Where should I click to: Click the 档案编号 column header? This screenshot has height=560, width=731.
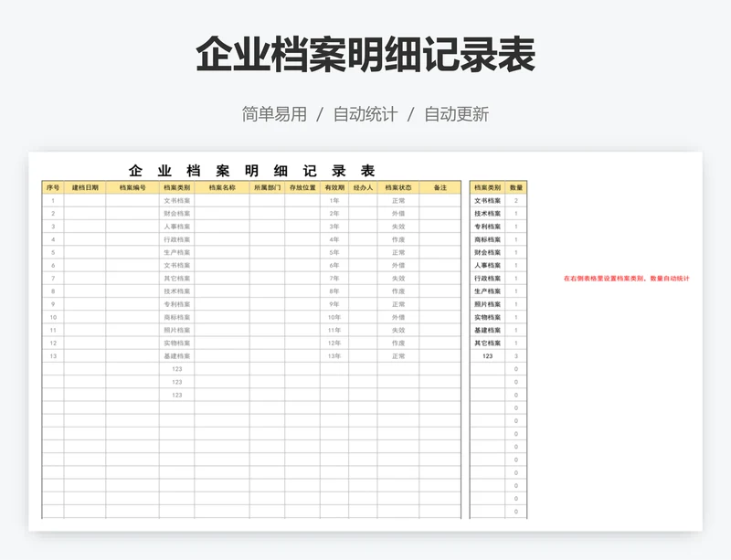point(132,187)
